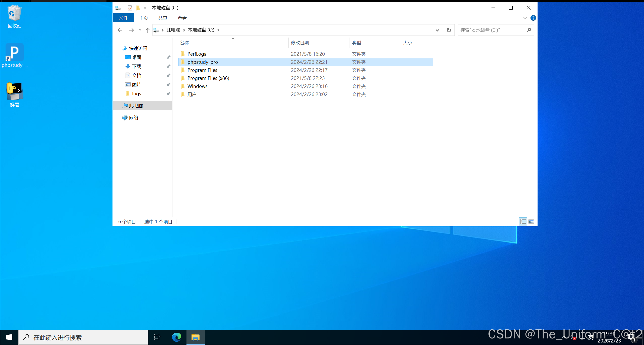Expand the ribbon with the chevron
This screenshot has height=345, width=644.
click(525, 18)
